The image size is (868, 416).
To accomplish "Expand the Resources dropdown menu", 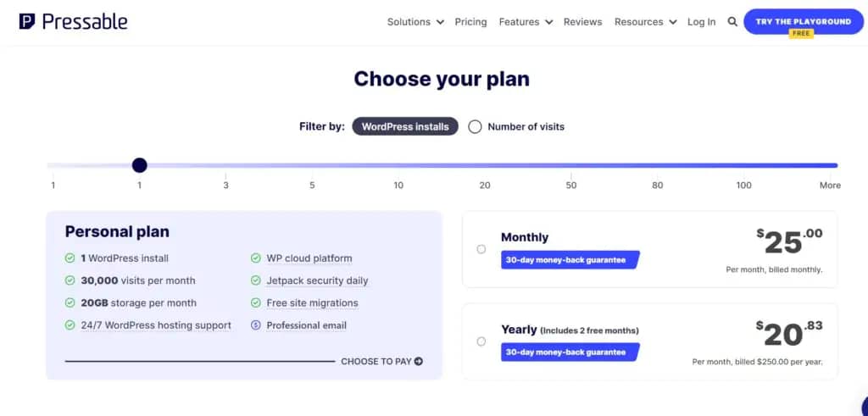I will pyautogui.click(x=645, y=22).
